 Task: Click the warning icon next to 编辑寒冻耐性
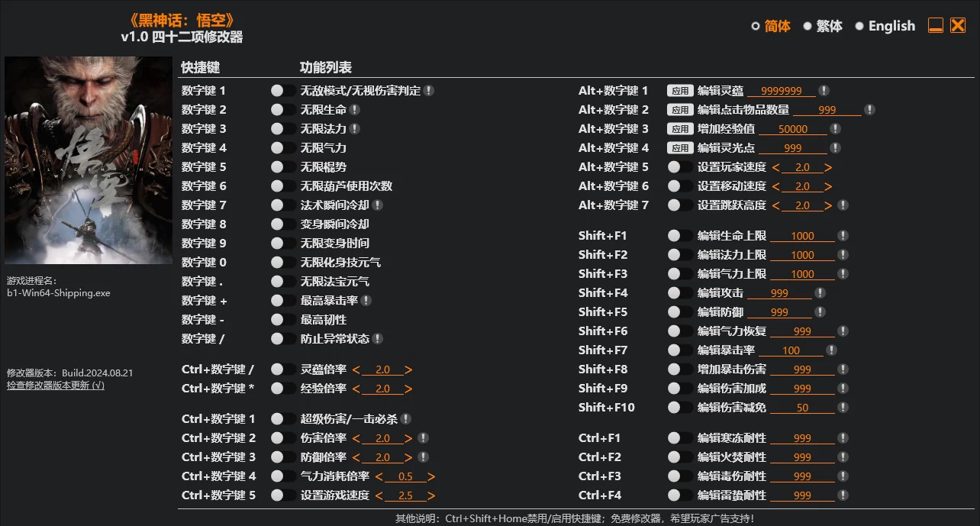[x=843, y=437]
